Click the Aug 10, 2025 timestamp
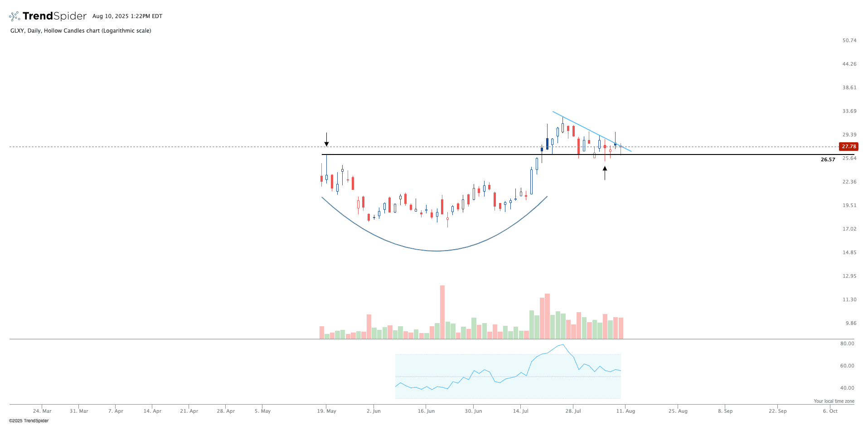The image size is (868, 425). 127,16
